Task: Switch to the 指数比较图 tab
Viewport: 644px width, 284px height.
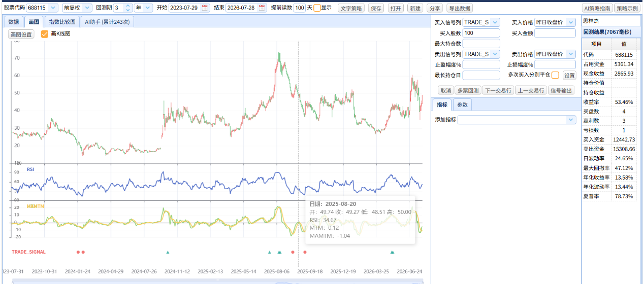Action: (62, 22)
